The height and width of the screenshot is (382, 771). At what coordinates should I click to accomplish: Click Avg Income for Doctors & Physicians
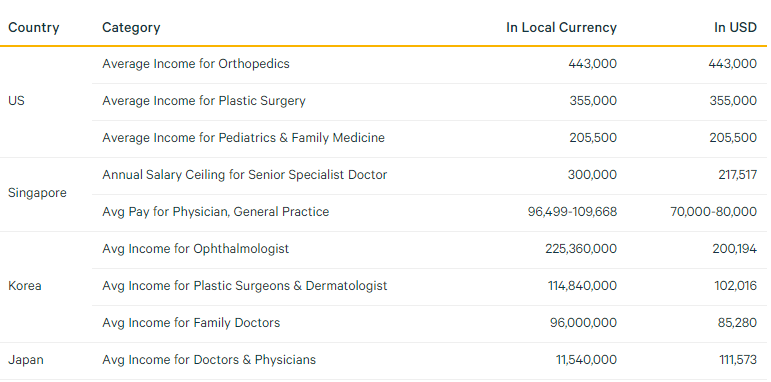(x=208, y=360)
